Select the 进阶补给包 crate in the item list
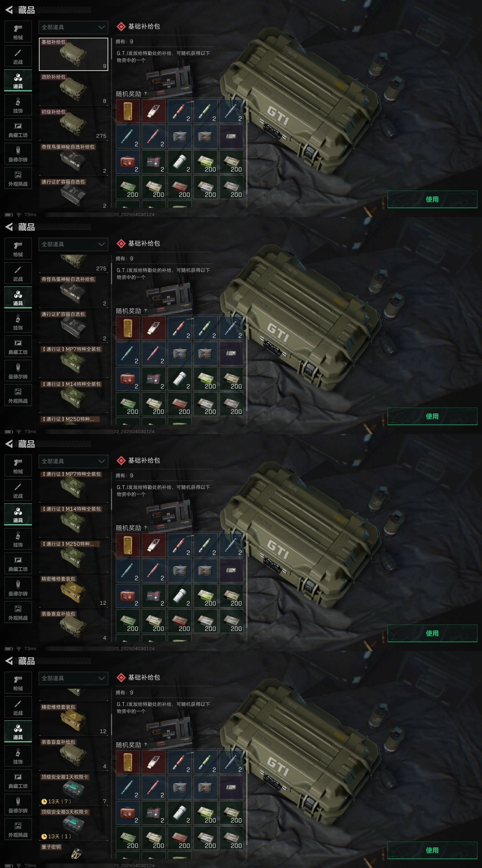482x868 pixels. [74, 89]
